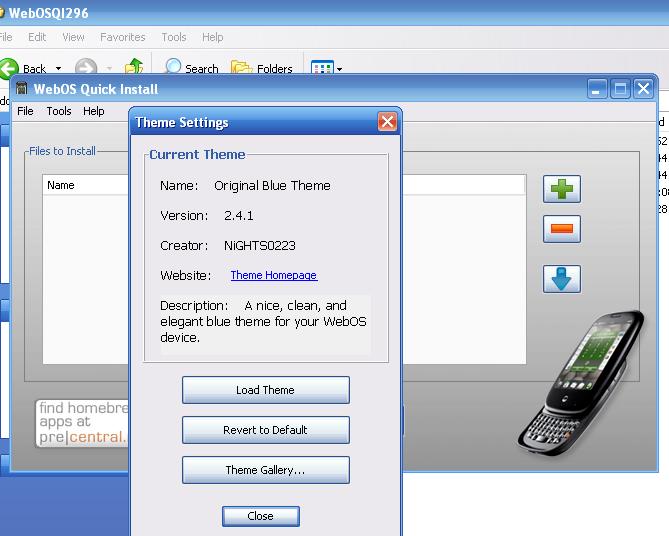Open Favorites menu in Explorer window
669x536 pixels.
pyautogui.click(x=123, y=37)
